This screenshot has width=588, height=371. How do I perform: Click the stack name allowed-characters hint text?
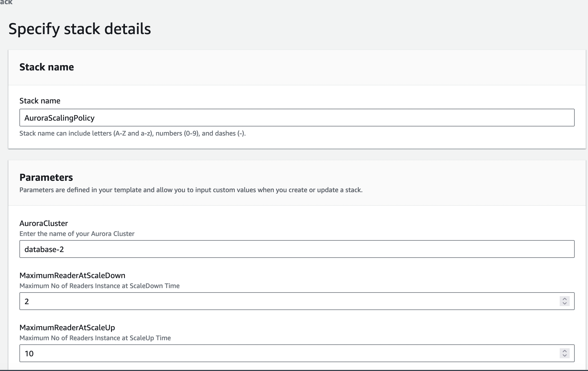tap(132, 134)
